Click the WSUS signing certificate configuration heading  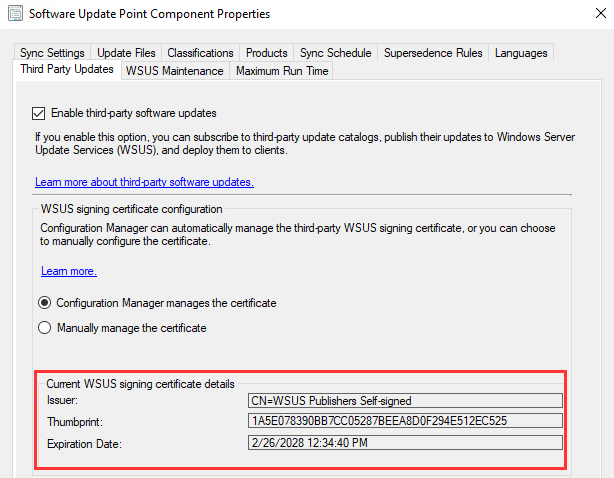tap(132, 209)
